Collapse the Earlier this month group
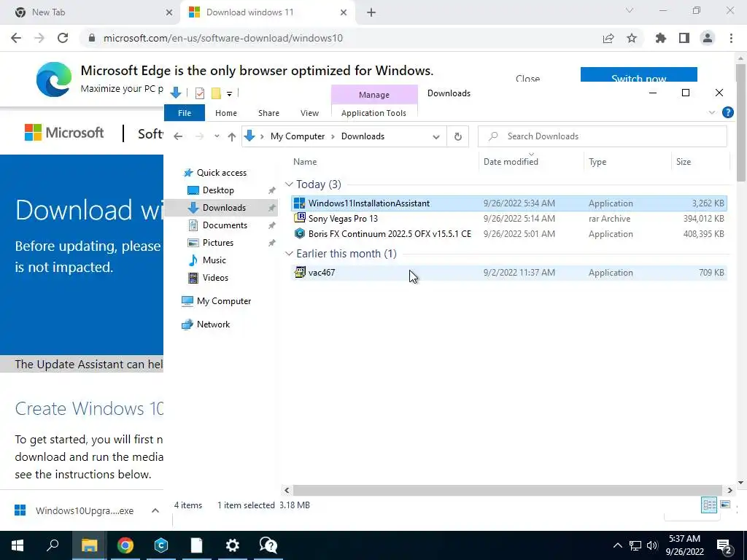This screenshot has width=747, height=560. click(289, 254)
